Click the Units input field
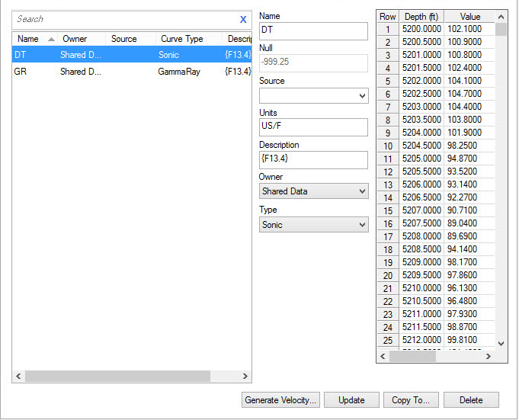The image size is (519, 420). click(312, 127)
